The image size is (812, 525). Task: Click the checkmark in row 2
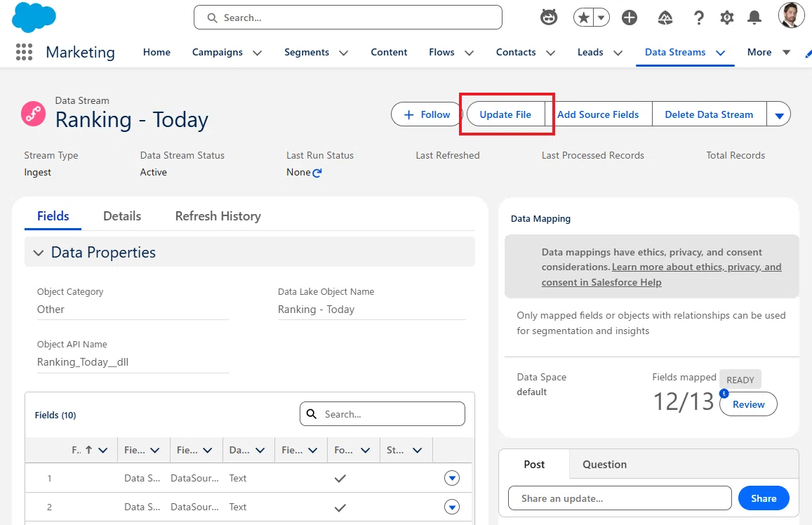coord(340,507)
